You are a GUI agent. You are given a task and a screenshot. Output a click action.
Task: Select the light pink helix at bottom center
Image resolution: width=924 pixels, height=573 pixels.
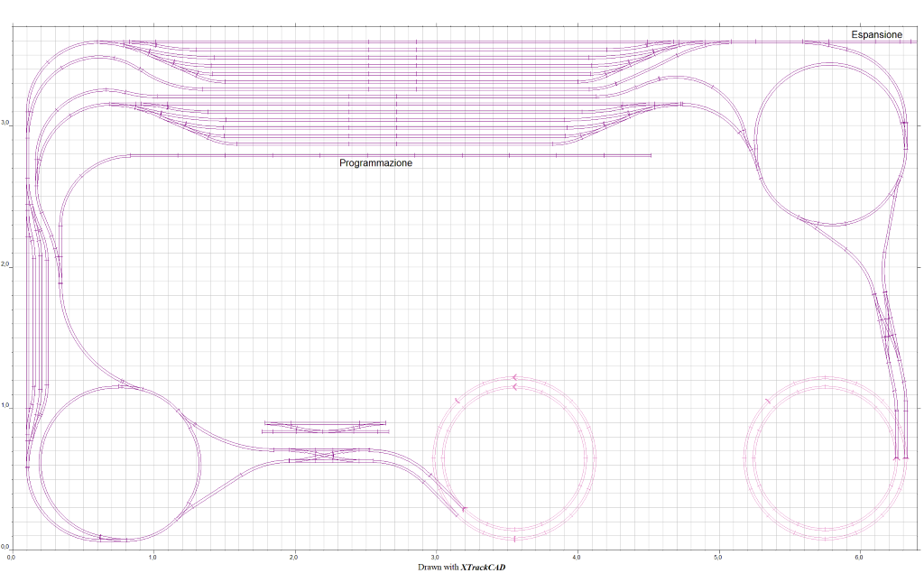513,376
